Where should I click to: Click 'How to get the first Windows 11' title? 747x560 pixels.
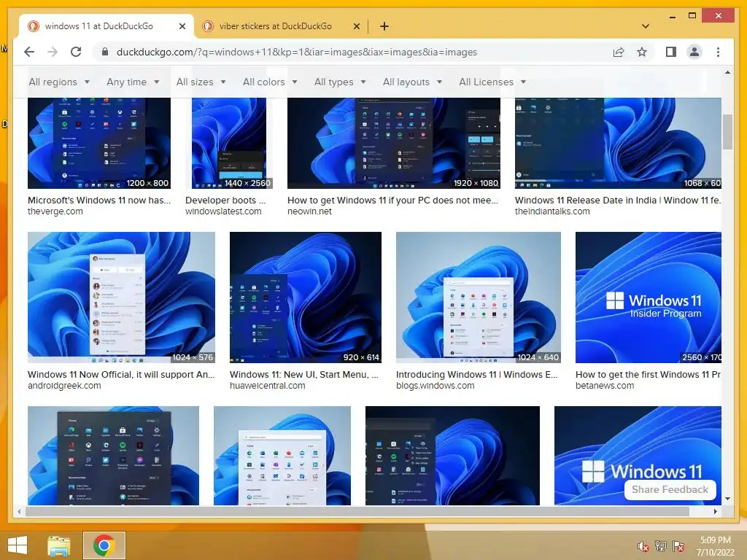[649, 374]
